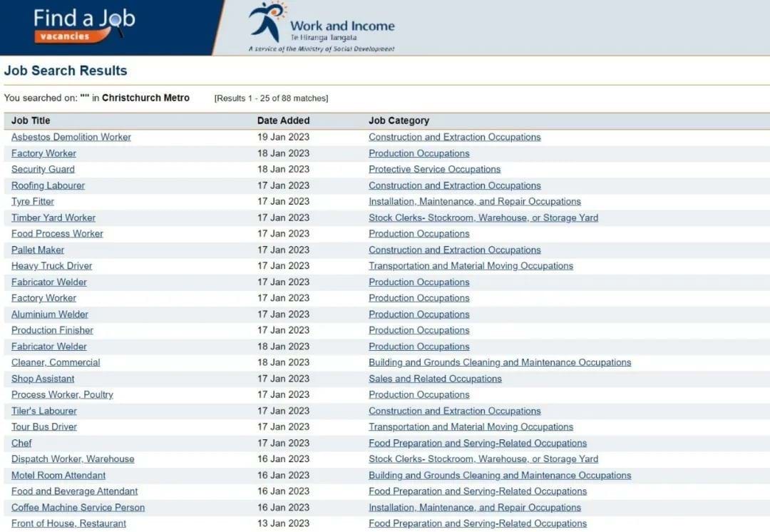Click the Work and Income logo
Screen dimensions: 770x532
tap(321, 28)
